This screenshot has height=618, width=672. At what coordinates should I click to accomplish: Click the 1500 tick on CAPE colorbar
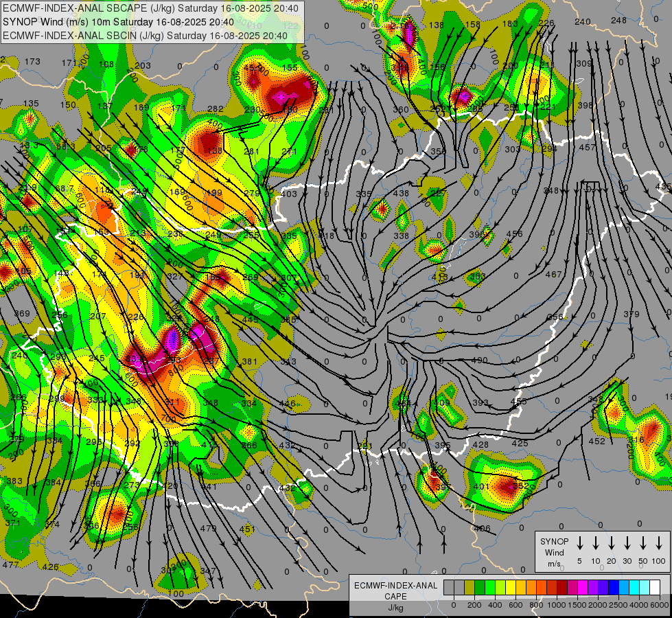coord(577,605)
